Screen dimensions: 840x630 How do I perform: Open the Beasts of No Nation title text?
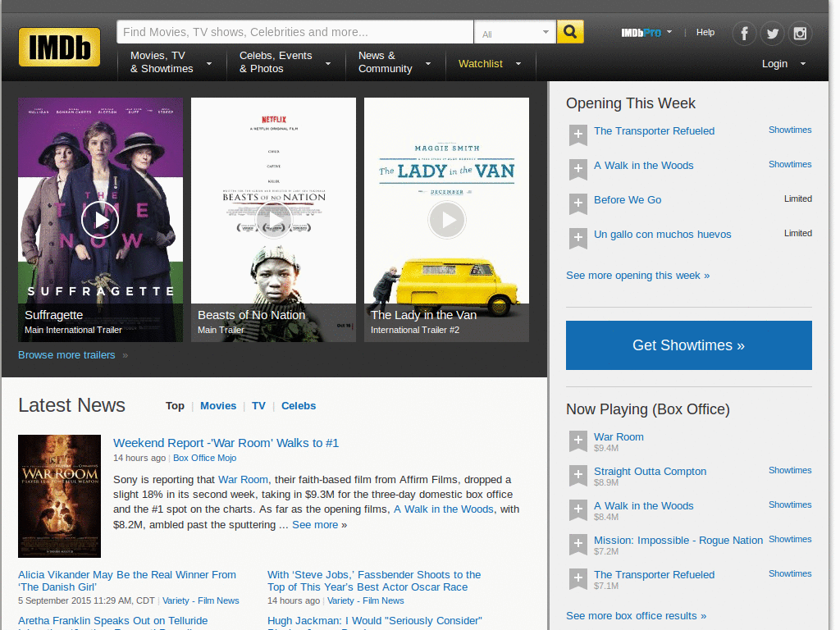click(x=251, y=315)
